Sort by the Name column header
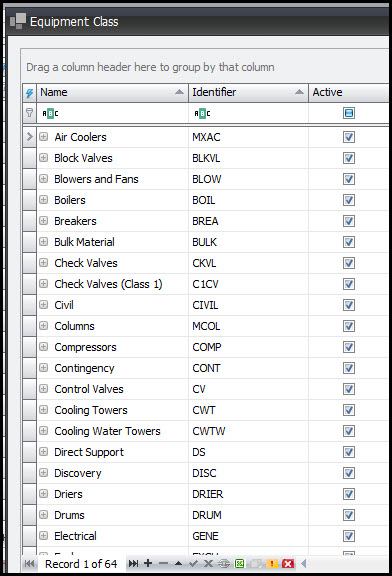Screen dimensions: 392x576 click(x=112, y=92)
